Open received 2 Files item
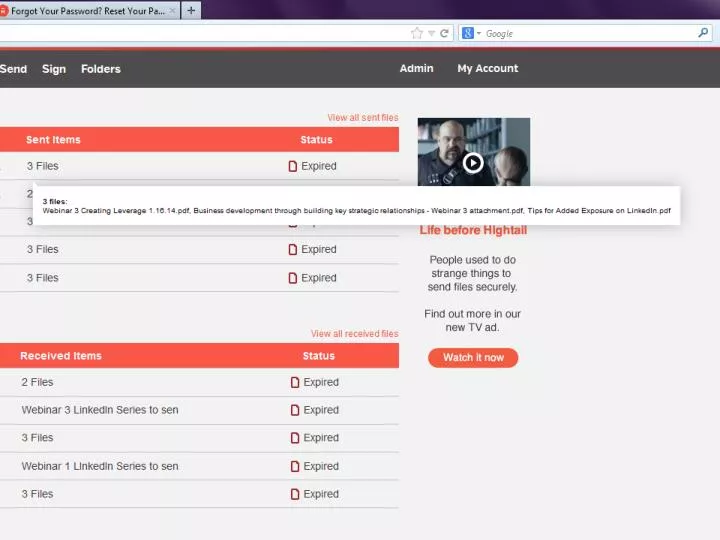Viewport: 720px width, 540px height. click(37, 382)
